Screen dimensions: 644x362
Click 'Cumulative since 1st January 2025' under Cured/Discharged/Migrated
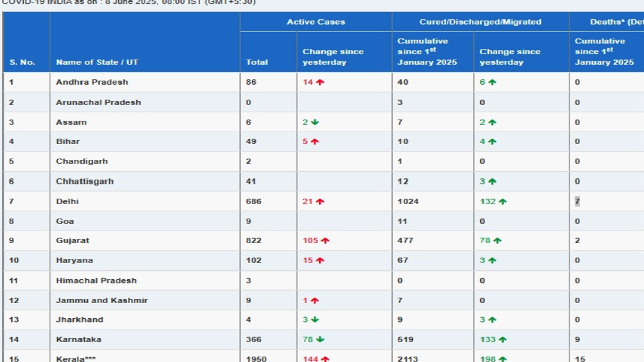427,51
